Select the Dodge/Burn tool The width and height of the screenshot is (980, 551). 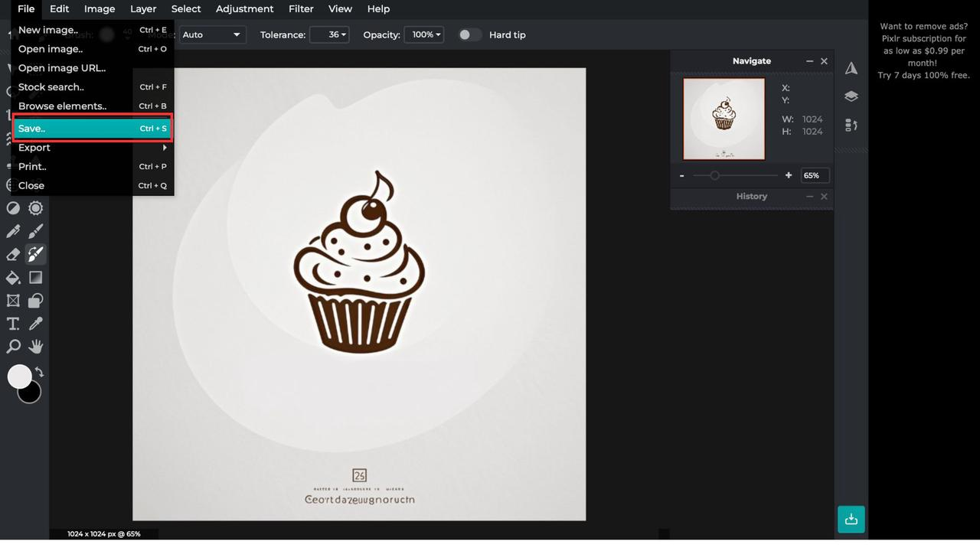coord(13,208)
